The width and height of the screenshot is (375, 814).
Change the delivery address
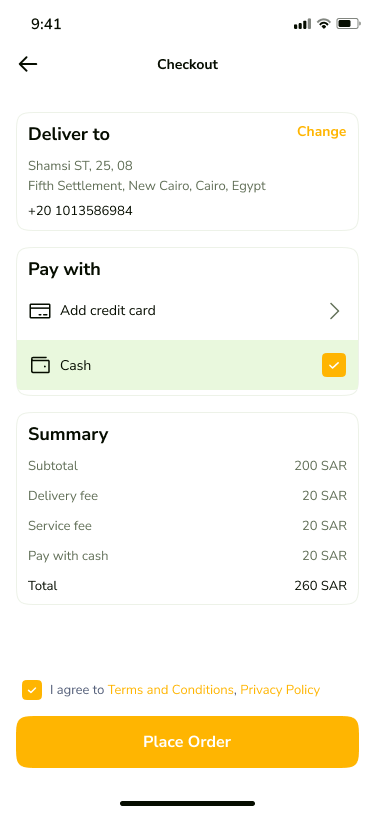coord(322,131)
